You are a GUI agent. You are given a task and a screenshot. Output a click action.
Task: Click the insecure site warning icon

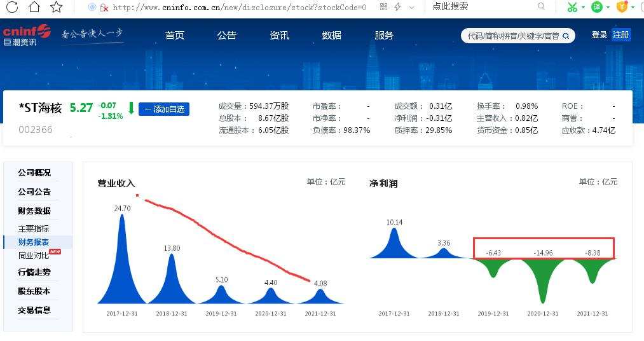104,8
